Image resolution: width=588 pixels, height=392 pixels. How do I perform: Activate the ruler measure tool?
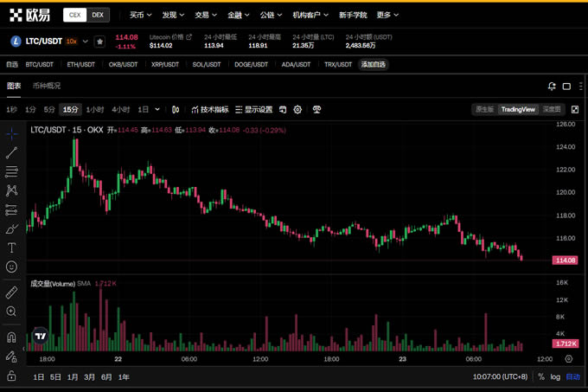tap(11, 292)
